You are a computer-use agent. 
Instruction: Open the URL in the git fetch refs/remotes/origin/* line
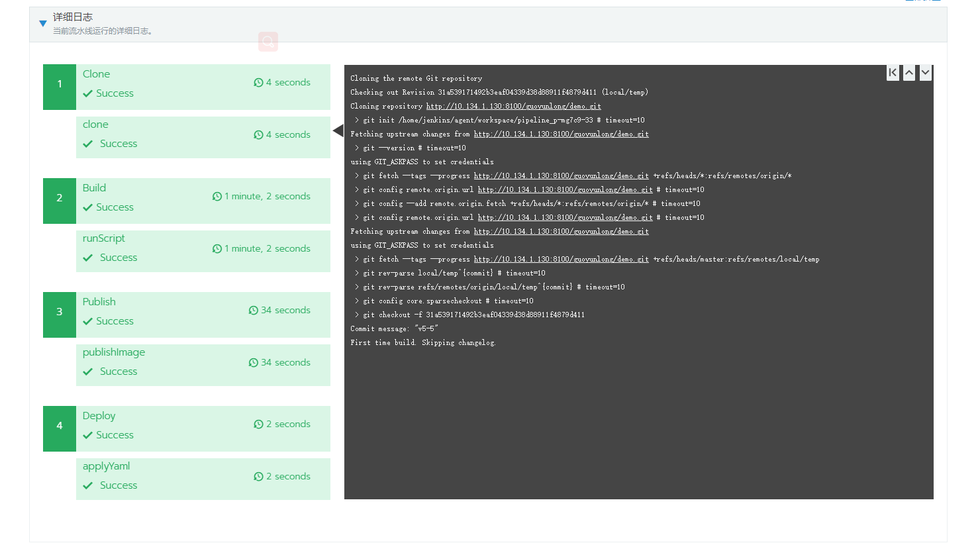[x=562, y=176]
